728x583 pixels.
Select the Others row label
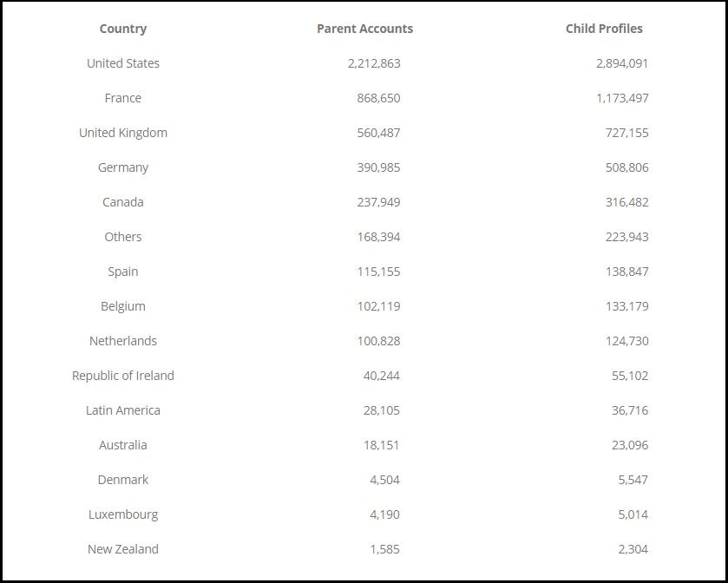click(x=123, y=237)
